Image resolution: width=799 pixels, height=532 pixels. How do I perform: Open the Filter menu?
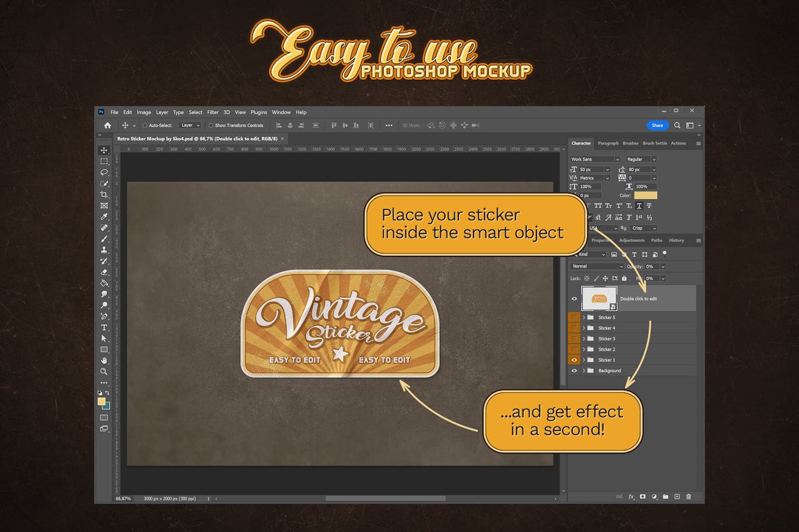212,112
